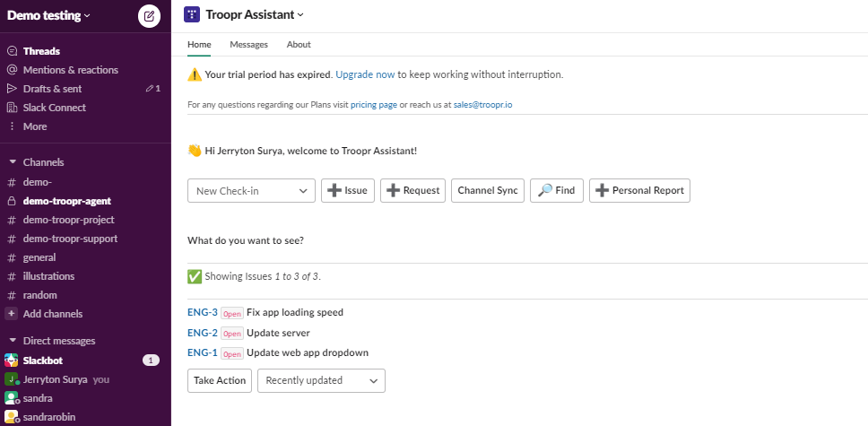Open Drafts & sent in sidebar
Screen dimensions: 868x426
pos(52,89)
